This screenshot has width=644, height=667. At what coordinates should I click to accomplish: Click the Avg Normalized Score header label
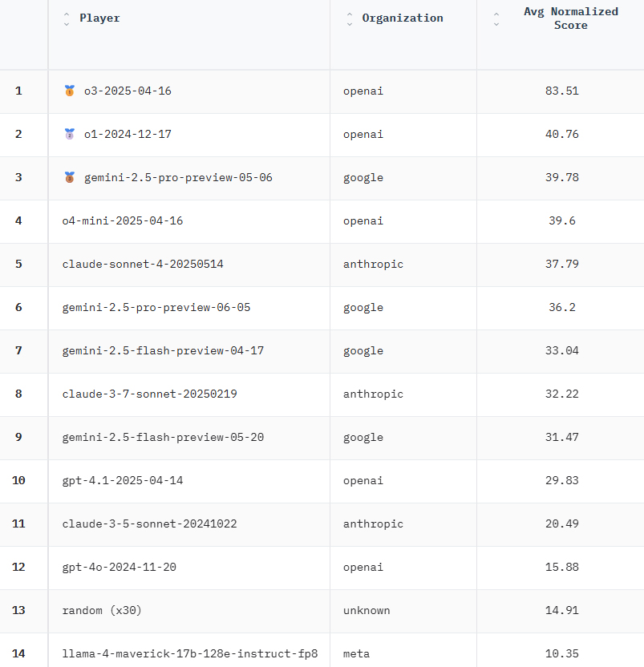pyautogui.click(x=571, y=18)
